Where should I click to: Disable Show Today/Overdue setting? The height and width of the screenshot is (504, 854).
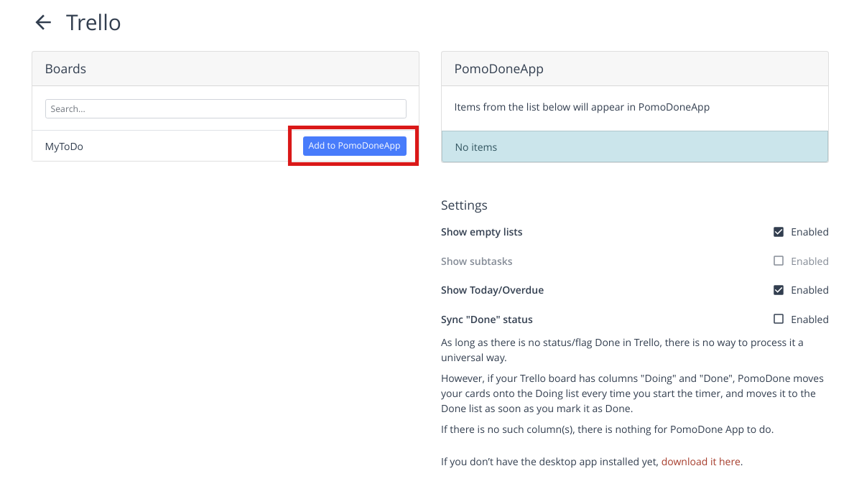coord(779,289)
